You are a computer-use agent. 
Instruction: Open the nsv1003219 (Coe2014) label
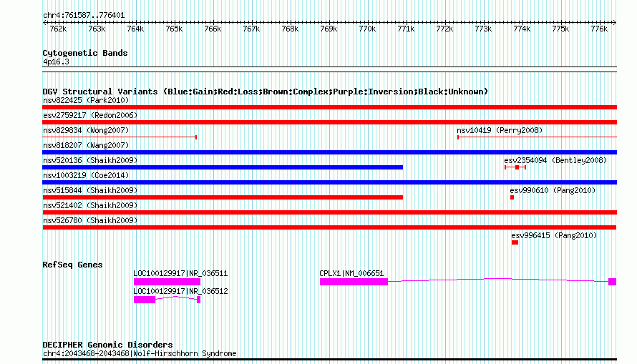86,175
